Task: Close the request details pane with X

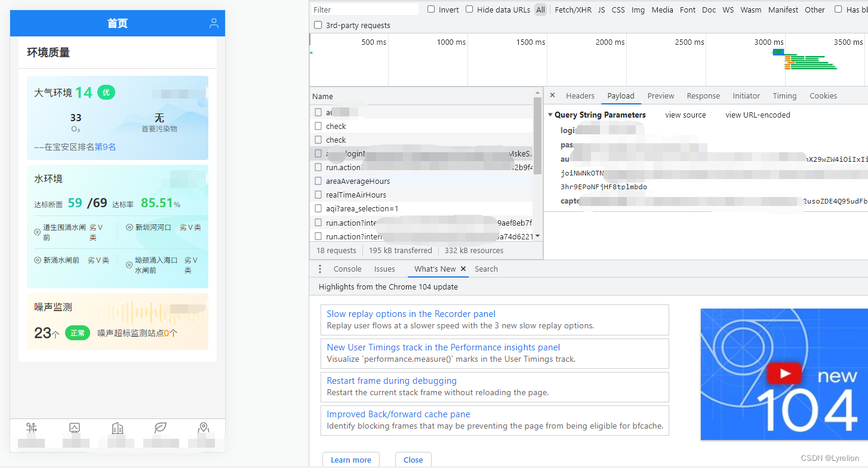Action: (x=552, y=96)
